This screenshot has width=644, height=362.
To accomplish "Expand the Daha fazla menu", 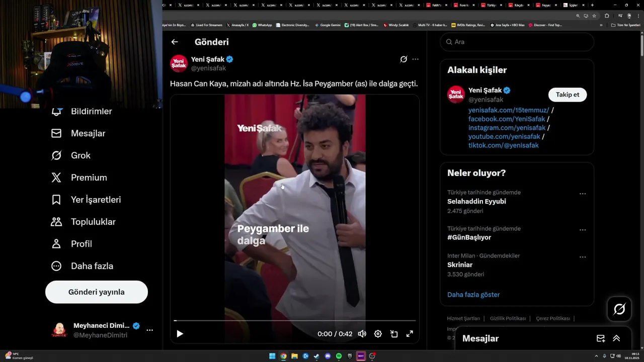I will coord(82,266).
